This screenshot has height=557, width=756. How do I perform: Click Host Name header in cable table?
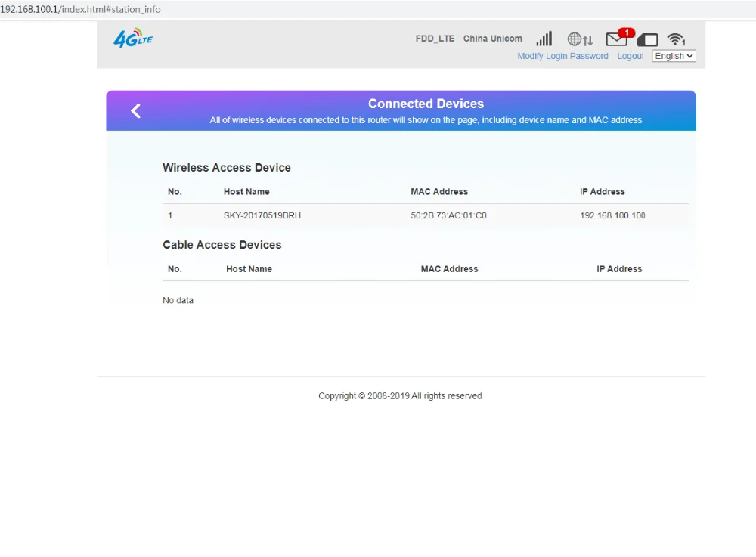coord(249,269)
